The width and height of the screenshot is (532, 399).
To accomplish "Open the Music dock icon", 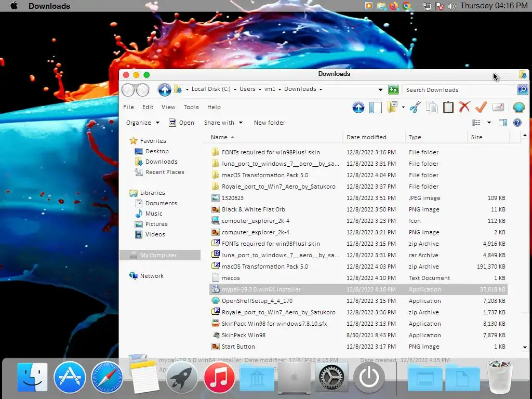I will 219,377.
